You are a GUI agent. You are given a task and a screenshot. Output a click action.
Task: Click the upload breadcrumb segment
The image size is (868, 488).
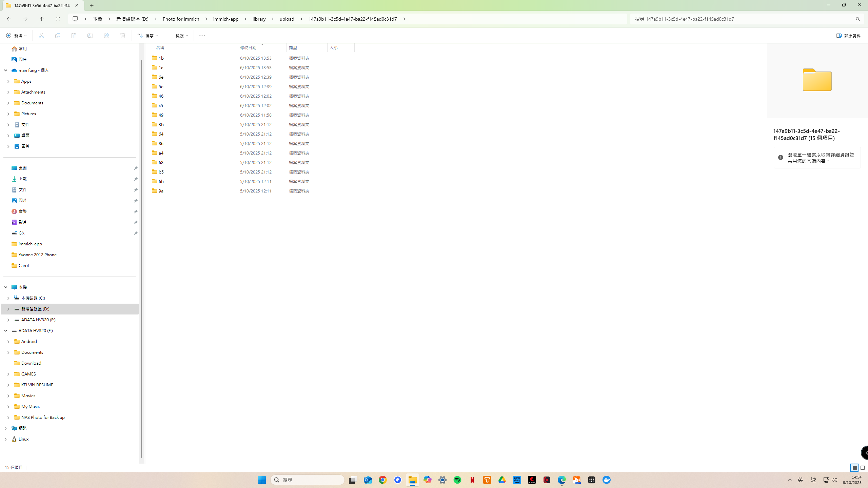tap(287, 19)
